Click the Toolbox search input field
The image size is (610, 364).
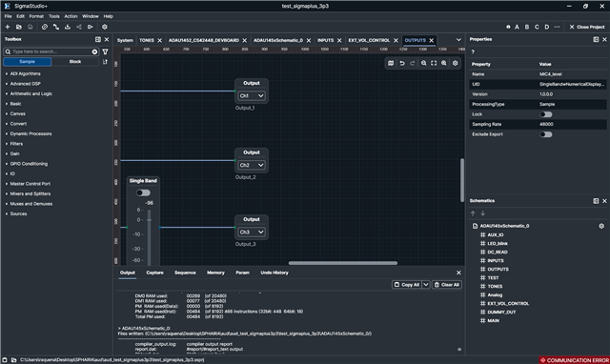pyautogui.click(x=51, y=51)
